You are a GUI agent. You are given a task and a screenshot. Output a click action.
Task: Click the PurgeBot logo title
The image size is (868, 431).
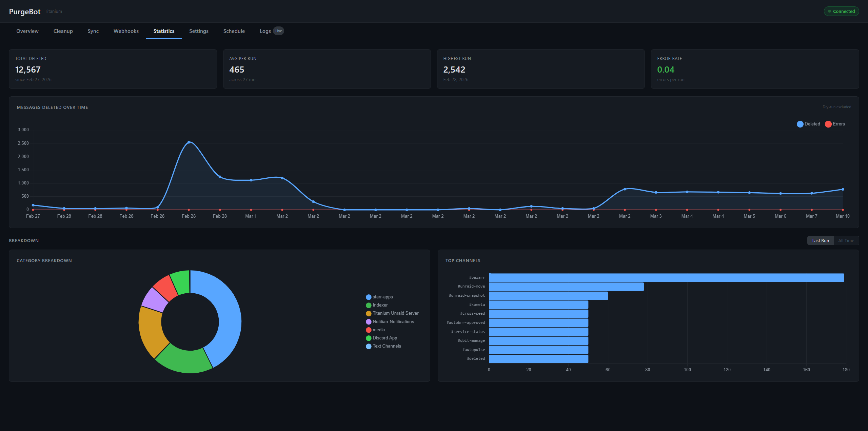point(25,12)
